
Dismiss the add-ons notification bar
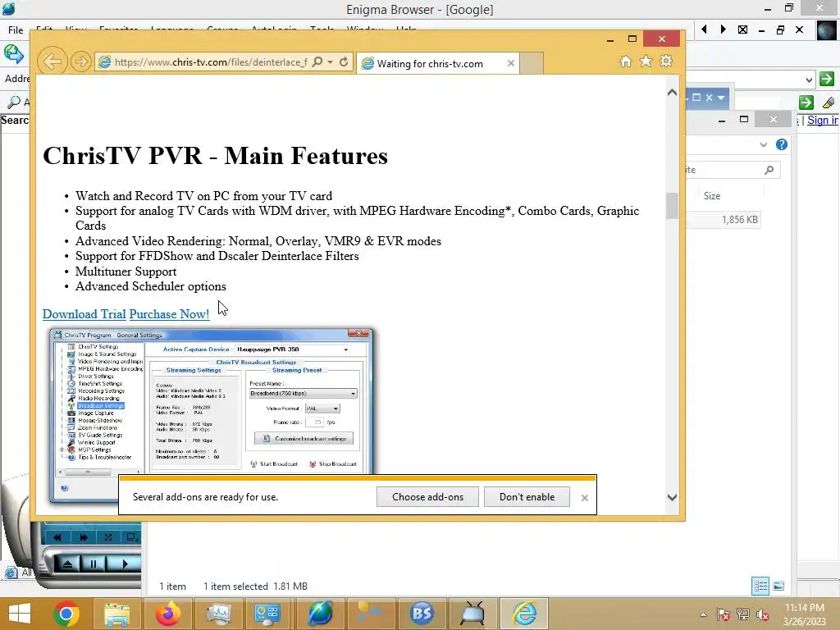(x=584, y=498)
